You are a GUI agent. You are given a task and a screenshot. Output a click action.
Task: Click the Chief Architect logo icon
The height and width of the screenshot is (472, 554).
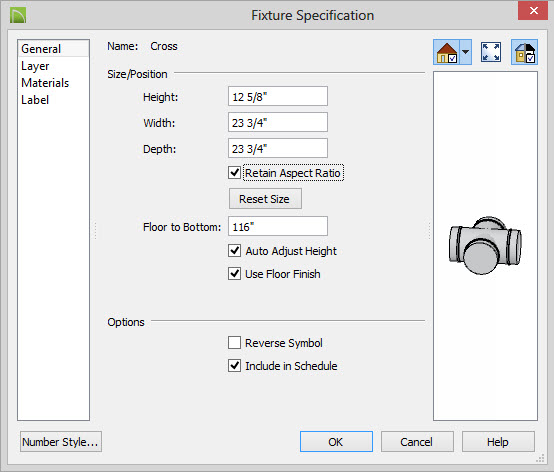click(18, 16)
